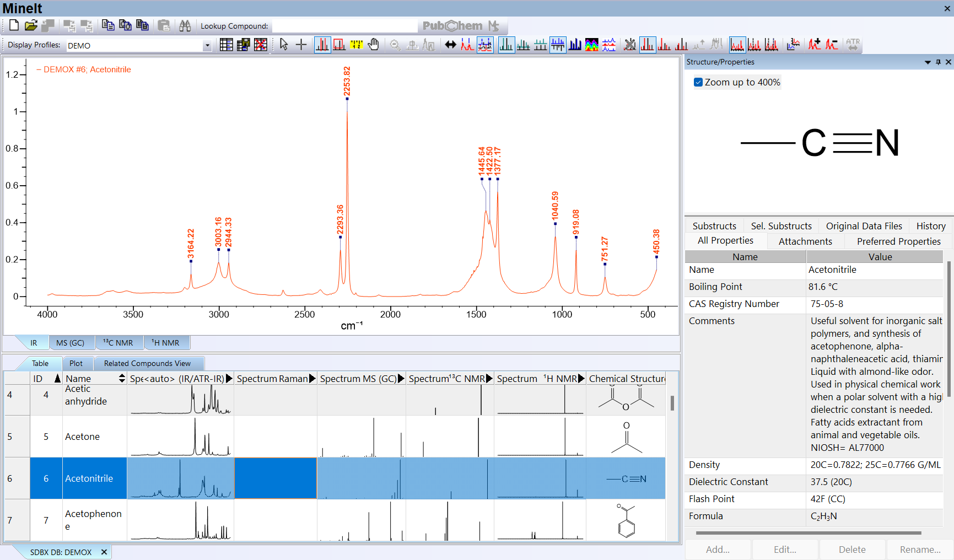Open the Display Profiles dropdown

tap(207, 46)
